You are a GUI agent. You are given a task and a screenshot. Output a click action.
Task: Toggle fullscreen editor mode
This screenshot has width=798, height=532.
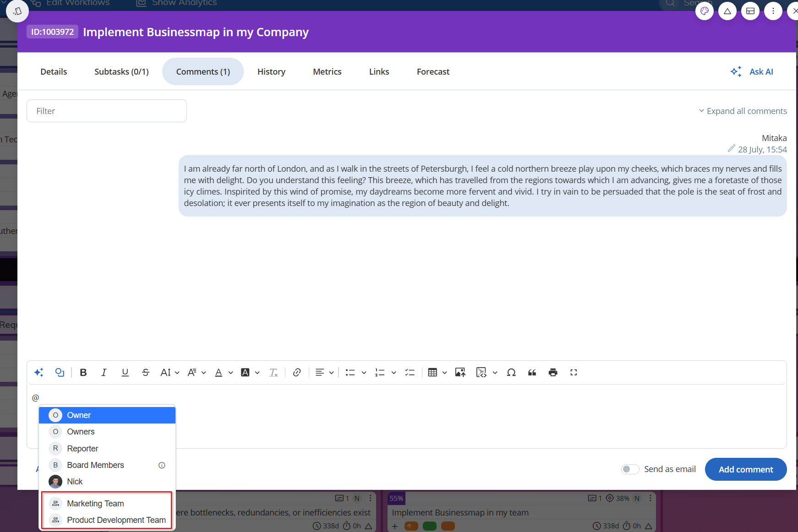pos(574,373)
